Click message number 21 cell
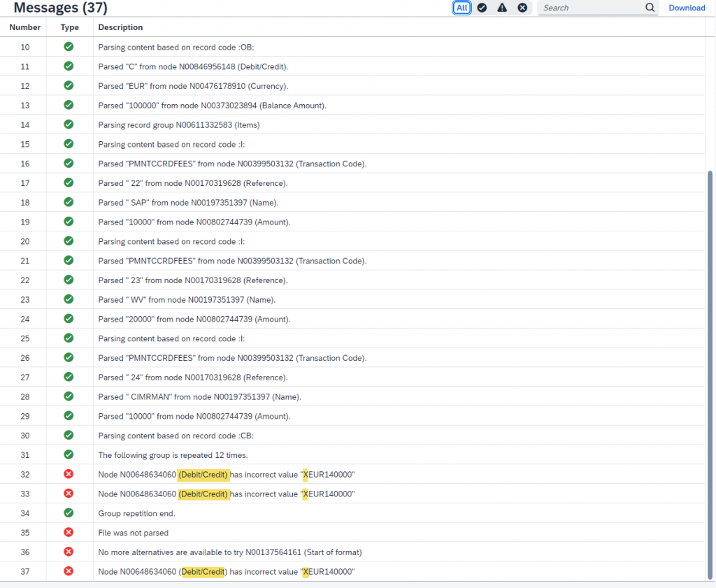 point(24,261)
